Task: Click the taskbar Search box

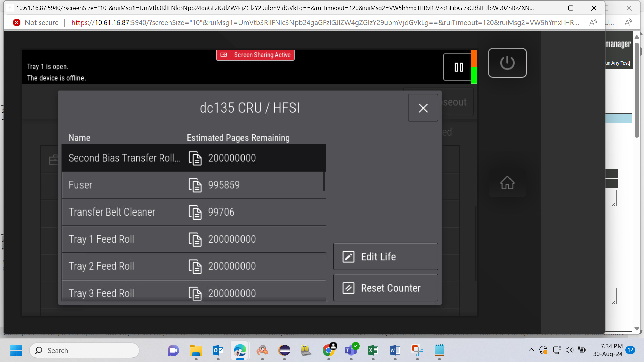Action: (x=84, y=350)
